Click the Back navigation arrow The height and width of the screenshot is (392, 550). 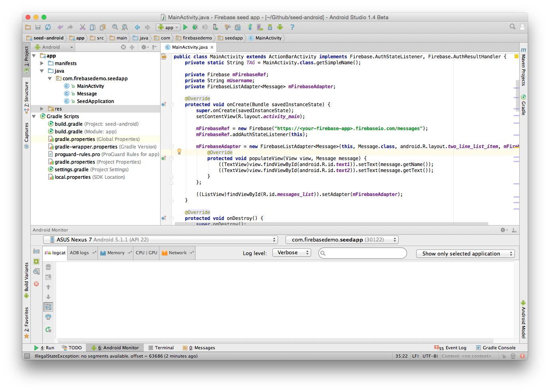(x=137, y=27)
